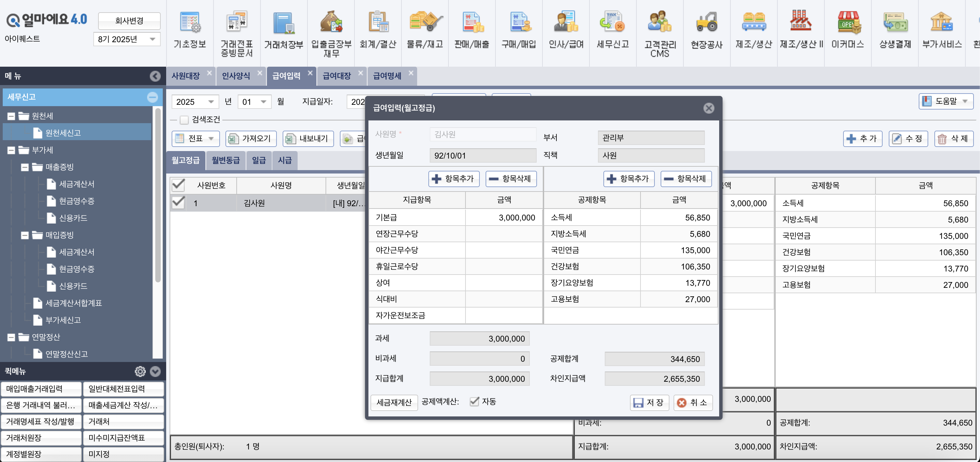The height and width of the screenshot is (462, 980).
Task: Toggle the 검색조건 checkbox
Action: point(185,120)
